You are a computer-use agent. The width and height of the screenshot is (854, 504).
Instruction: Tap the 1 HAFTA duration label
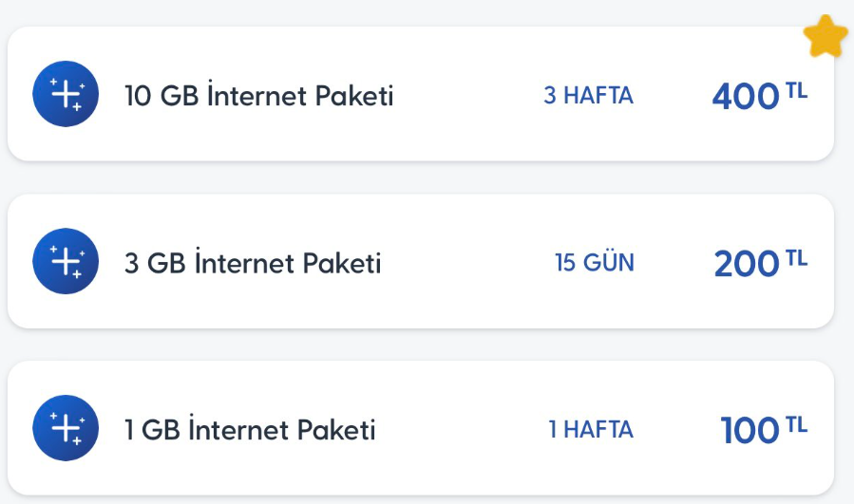(591, 429)
